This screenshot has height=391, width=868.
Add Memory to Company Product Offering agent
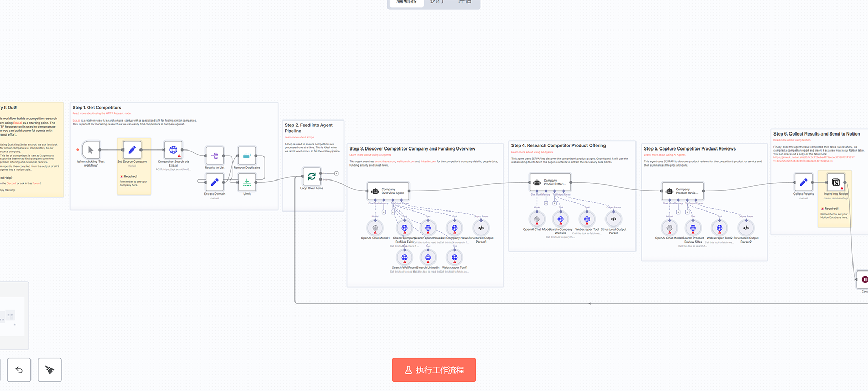[x=546, y=203]
